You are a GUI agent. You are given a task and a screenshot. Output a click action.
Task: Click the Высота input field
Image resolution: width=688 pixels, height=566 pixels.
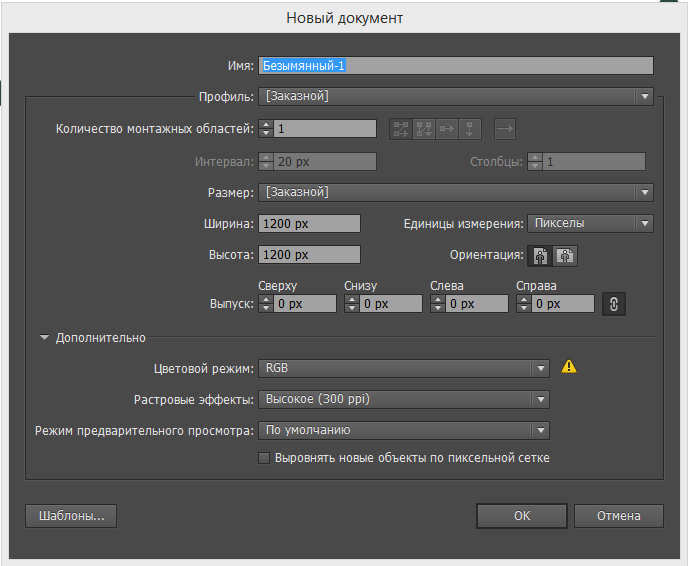coord(309,254)
